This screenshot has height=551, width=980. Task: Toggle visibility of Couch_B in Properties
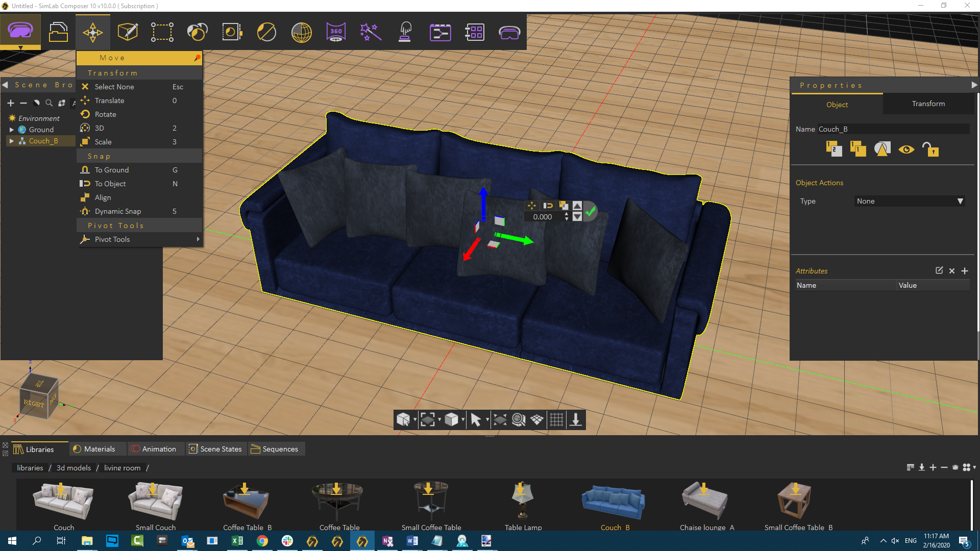pos(906,149)
